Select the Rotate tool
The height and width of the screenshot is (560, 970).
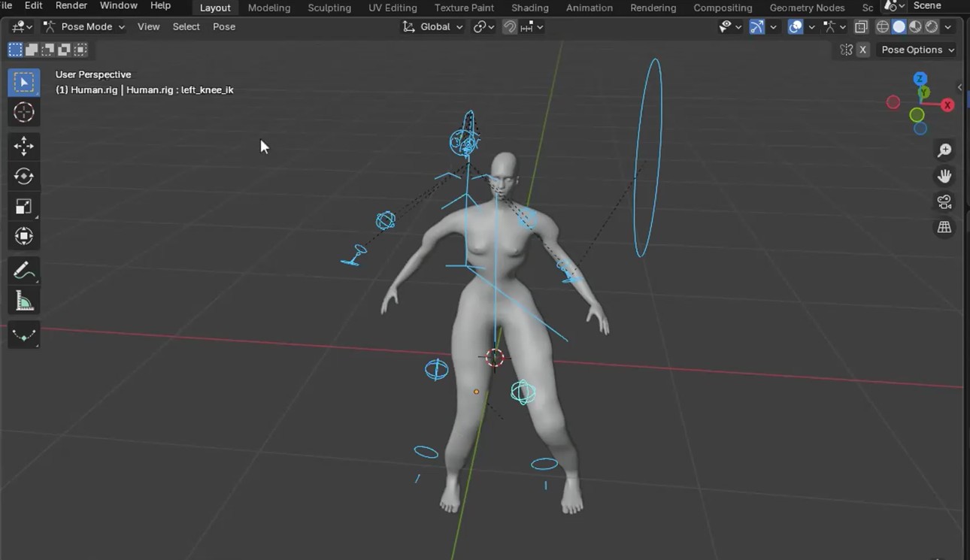(x=24, y=177)
